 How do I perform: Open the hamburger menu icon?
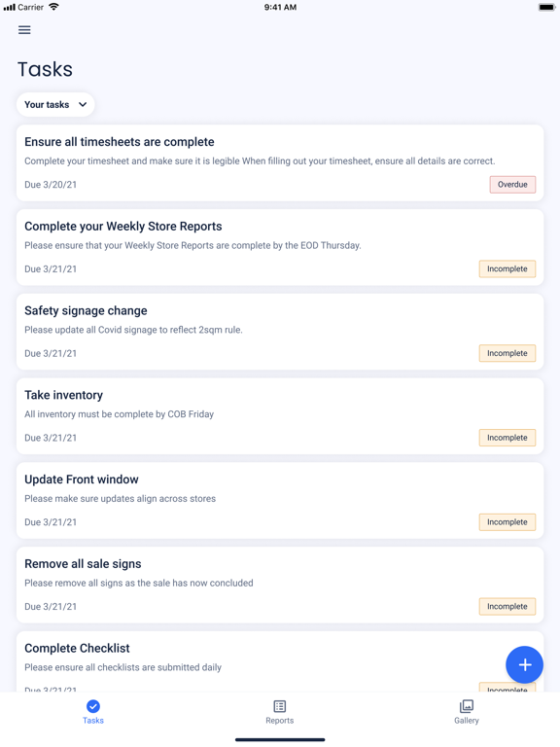(24, 30)
